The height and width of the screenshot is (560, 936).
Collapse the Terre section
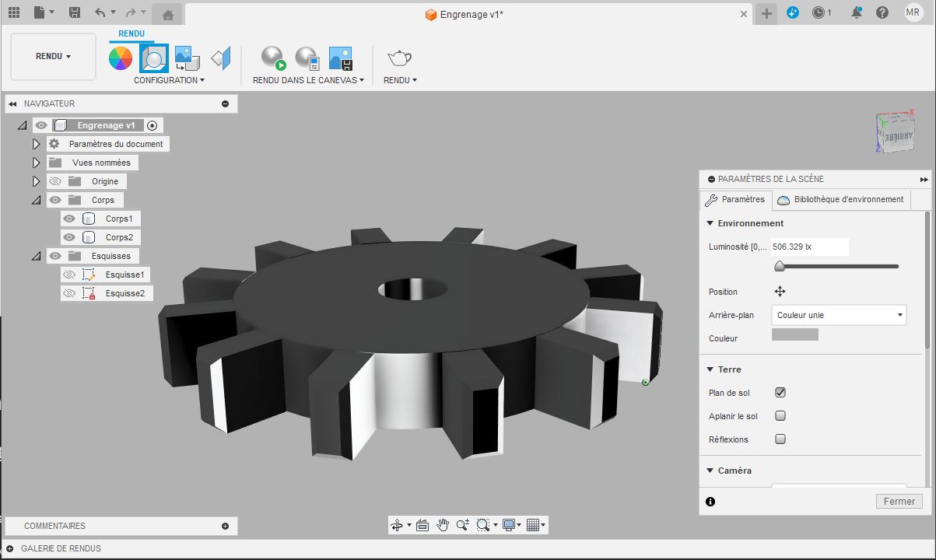coord(710,369)
